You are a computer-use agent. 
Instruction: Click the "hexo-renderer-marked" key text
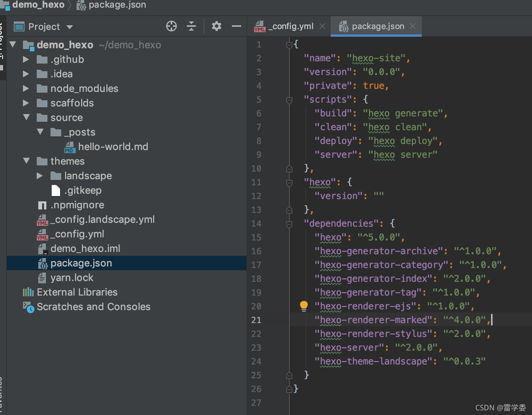click(374, 320)
